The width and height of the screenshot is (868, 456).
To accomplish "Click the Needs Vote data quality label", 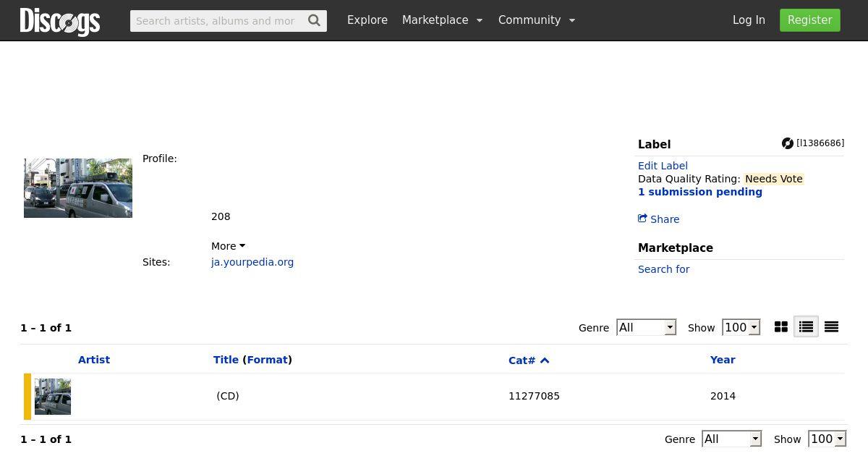I will point(774,179).
